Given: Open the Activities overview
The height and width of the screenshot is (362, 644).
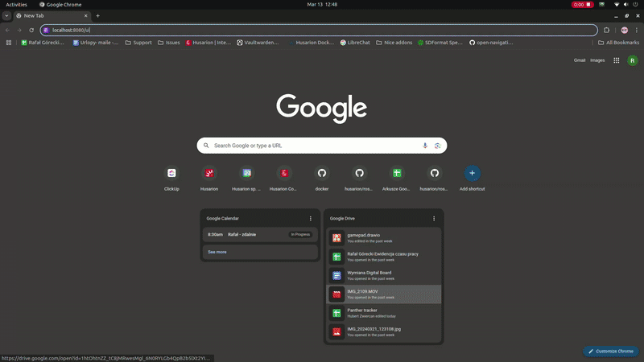Looking at the screenshot, I should click(16, 5).
